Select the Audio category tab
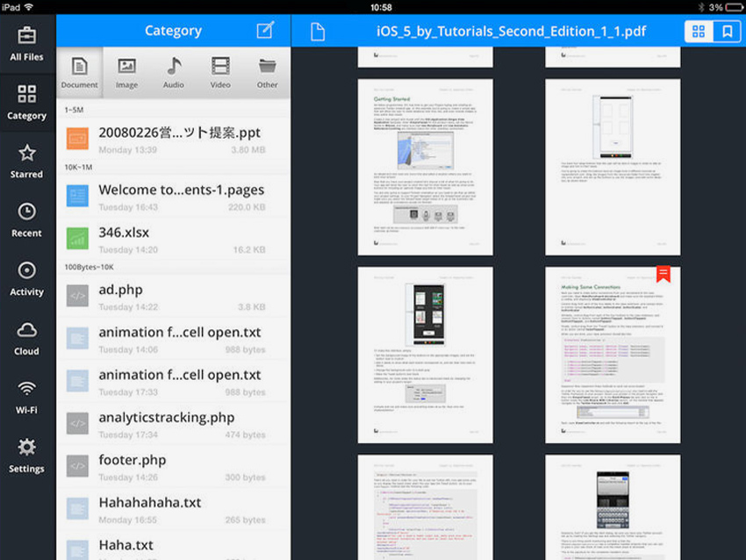Viewport: 746px width, 560px height. tap(174, 73)
